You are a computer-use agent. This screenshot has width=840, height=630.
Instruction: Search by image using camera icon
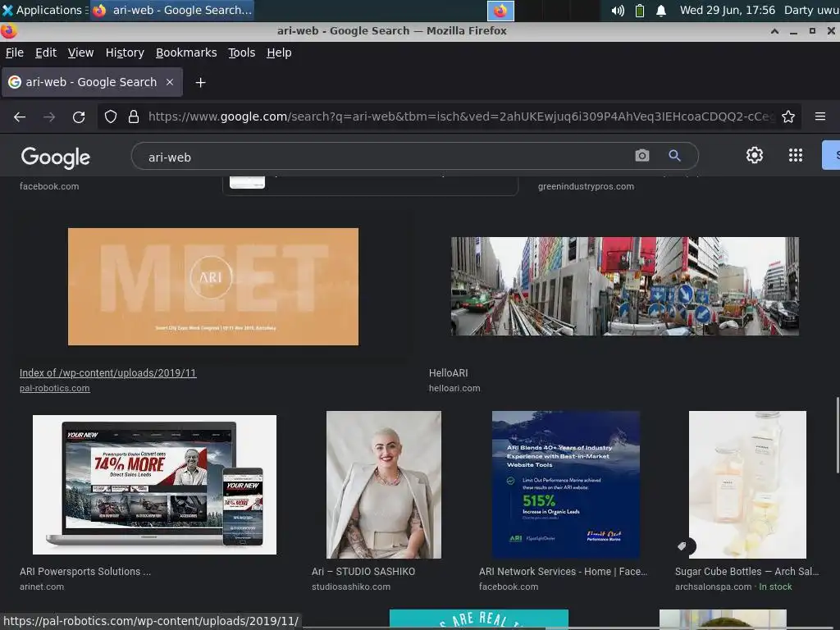(x=641, y=156)
